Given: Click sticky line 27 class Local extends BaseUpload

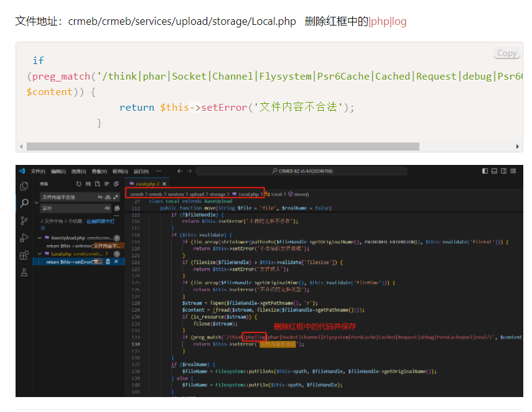Looking at the screenshot, I should coord(190,201).
